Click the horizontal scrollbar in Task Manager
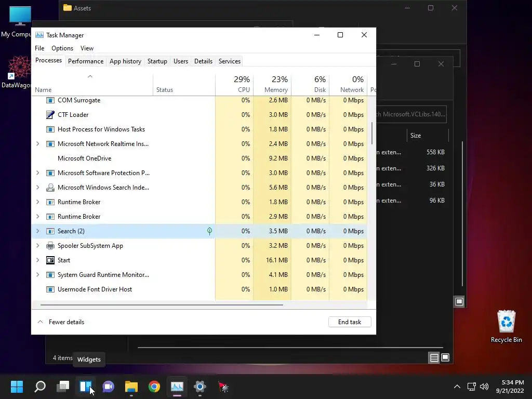This screenshot has width=532, height=399. (x=162, y=305)
